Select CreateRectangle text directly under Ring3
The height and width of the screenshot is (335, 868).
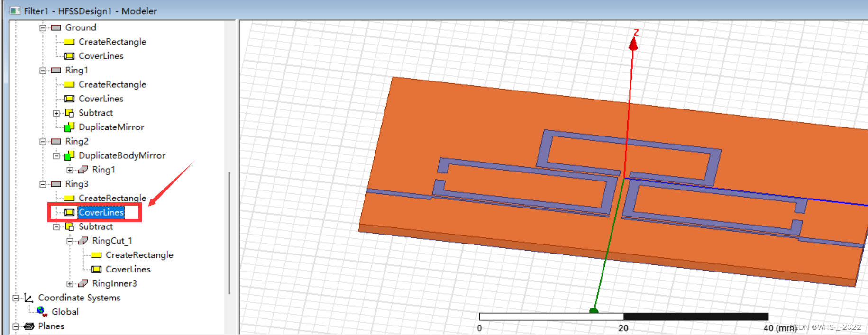[112, 198]
